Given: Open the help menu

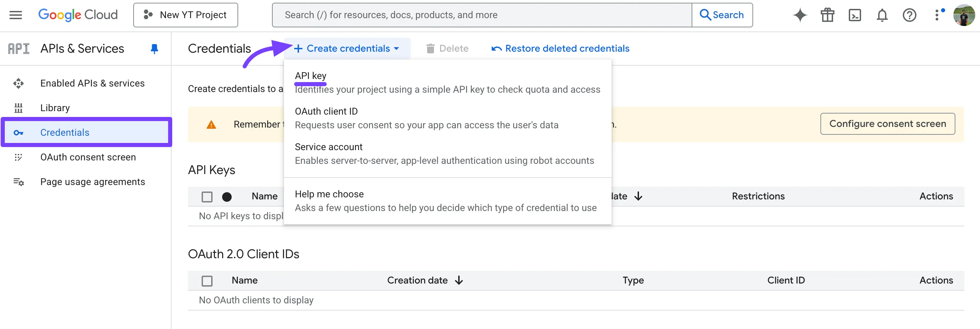Looking at the screenshot, I should click(x=909, y=15).
